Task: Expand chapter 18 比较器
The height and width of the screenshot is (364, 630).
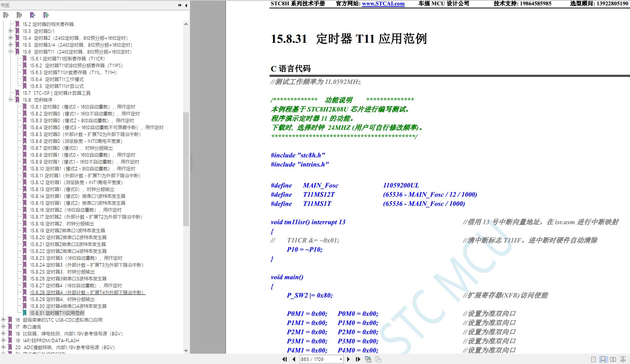Action: tap(3, 333)
